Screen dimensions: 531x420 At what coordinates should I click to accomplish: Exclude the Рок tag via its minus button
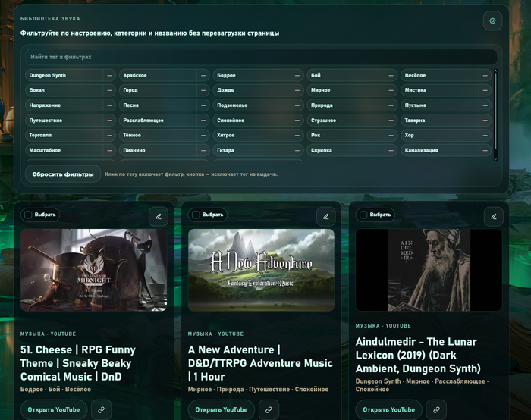click(391, 135)
